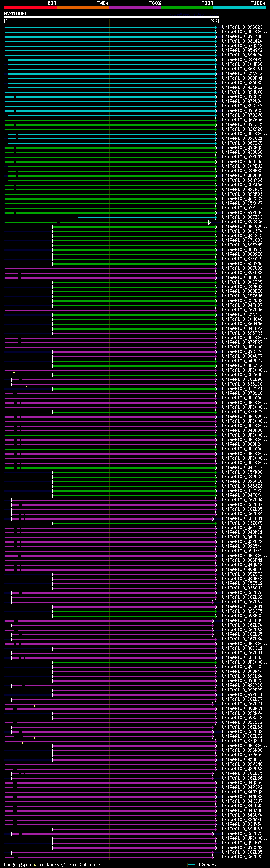This screenshot has width=270, height=868.
Task: Click the arrowhead ending the B9G036 alignment bar
Action: [x=210, y=222]
